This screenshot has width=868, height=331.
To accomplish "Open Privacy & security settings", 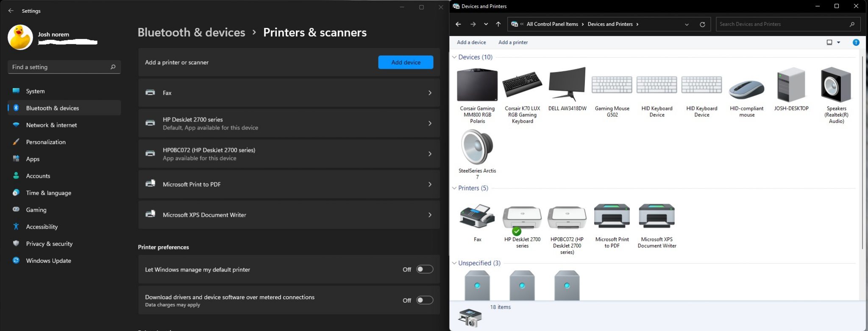I will (64, 244).
